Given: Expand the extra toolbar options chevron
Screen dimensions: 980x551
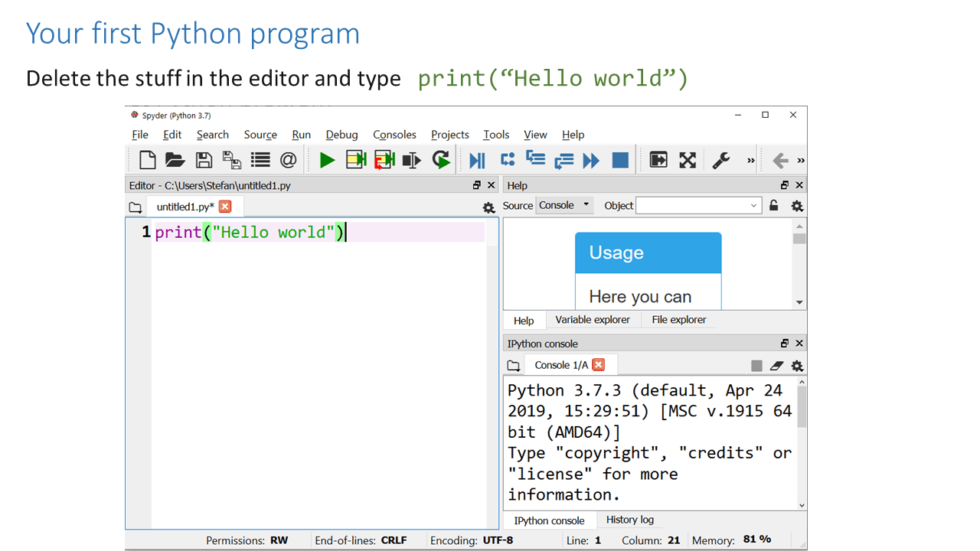Looking at the screenshot, I should point(750,160).
